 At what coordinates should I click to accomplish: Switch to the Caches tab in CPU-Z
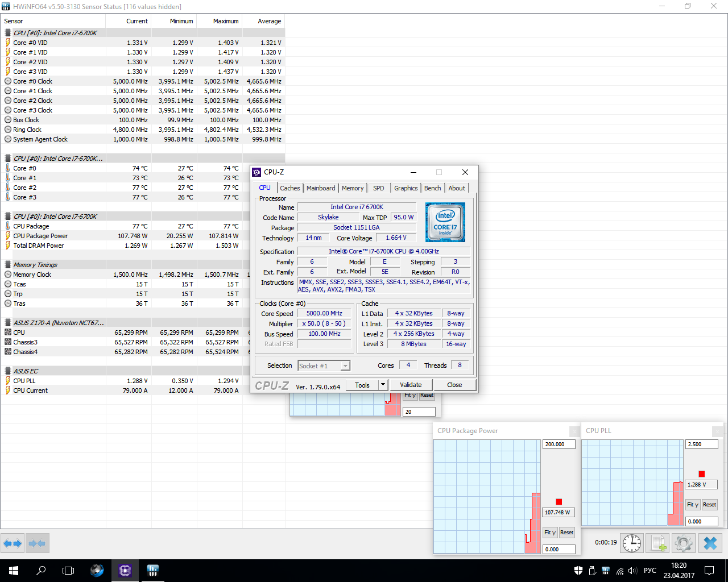[x=290, y=188]
